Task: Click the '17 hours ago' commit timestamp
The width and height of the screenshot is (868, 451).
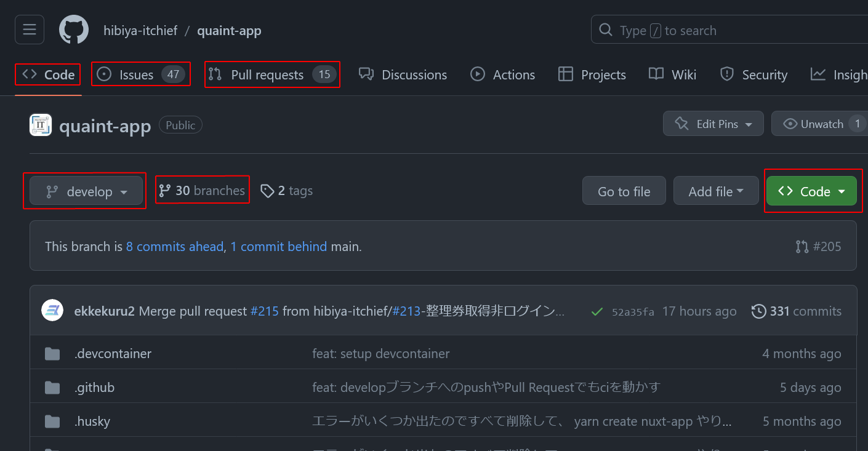Action: (x=699, y=311)
